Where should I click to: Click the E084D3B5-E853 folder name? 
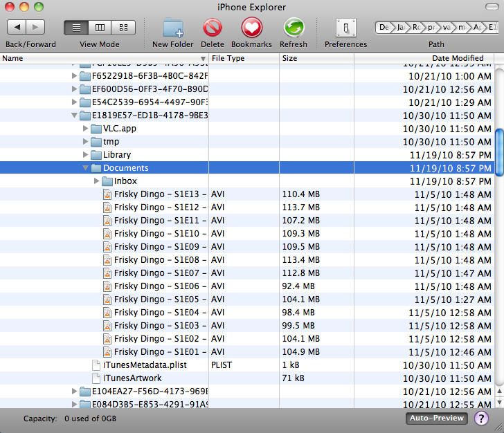tap(150, 405)
